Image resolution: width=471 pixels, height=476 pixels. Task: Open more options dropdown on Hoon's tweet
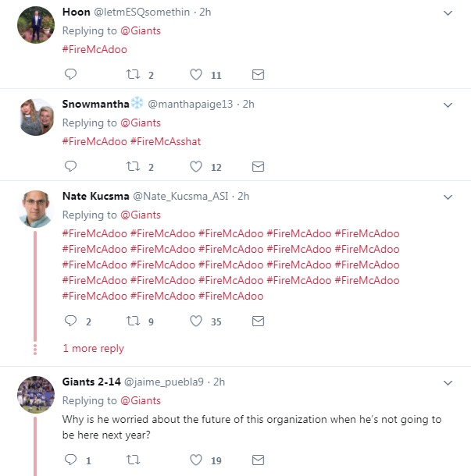click(448, 13)
